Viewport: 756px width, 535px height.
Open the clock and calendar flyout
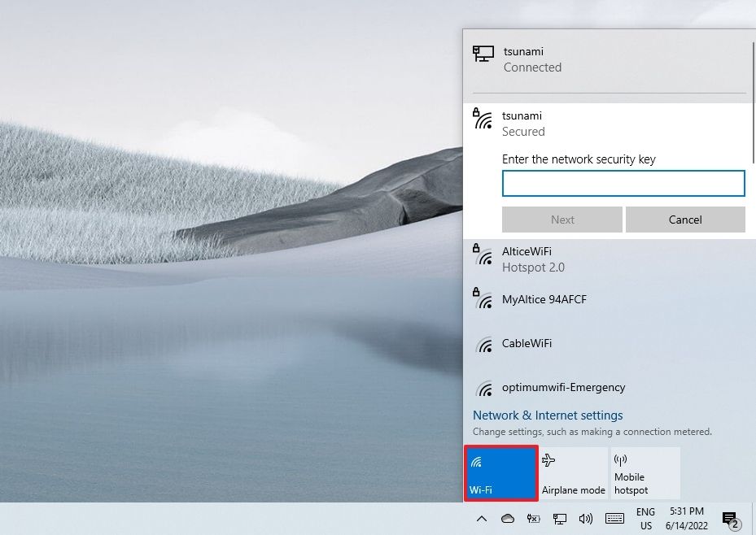point(686,518)
